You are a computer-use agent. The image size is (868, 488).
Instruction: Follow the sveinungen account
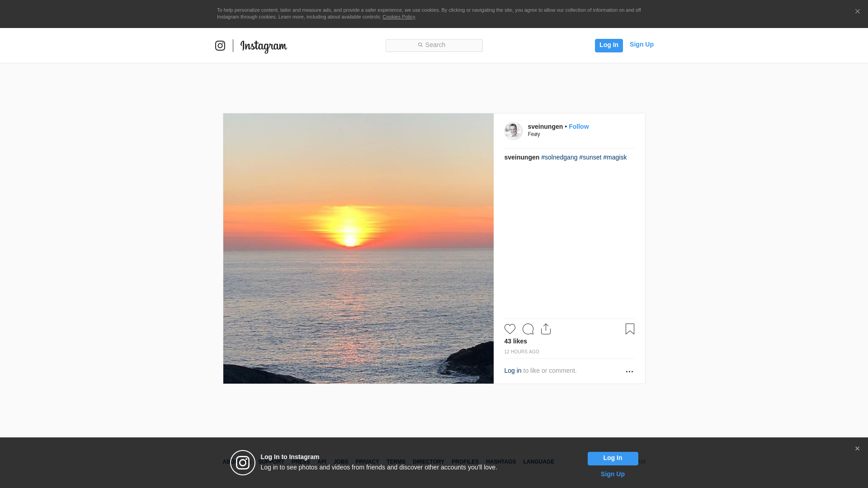(x=578, y=127)
